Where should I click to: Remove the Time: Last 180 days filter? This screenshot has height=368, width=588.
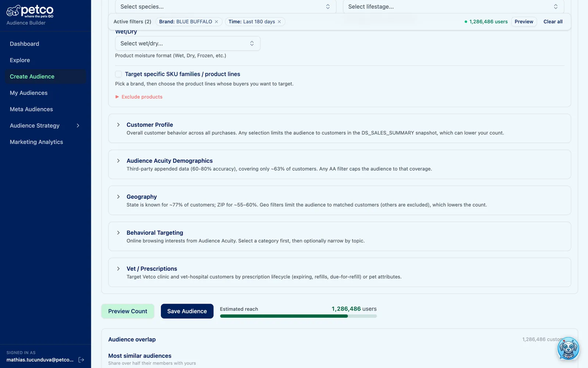click(279, 22)
